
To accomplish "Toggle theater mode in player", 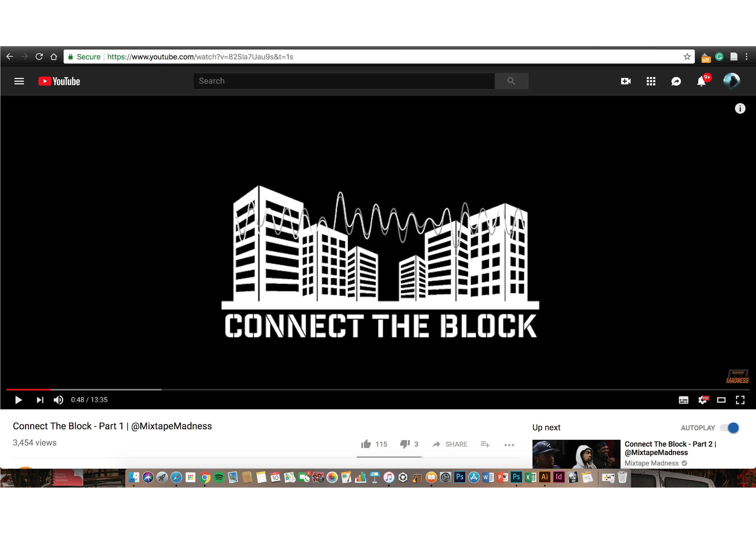I will click(x=721, y=400).
